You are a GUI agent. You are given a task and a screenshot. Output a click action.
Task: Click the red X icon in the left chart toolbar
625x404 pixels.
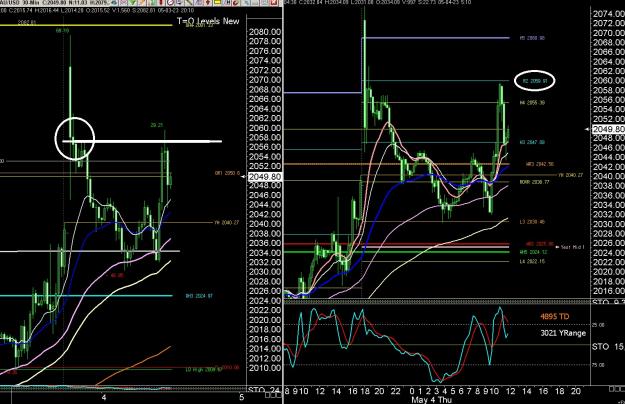click(x=274, y=2)
